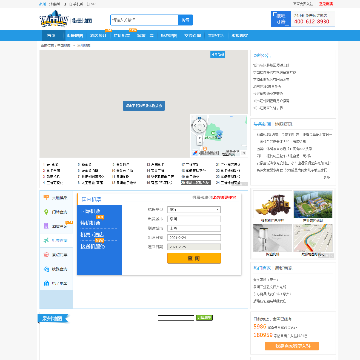Click the site logo with blue skyline
The height and width of the screenshot is (360, 360).
[x=54, y=20]
